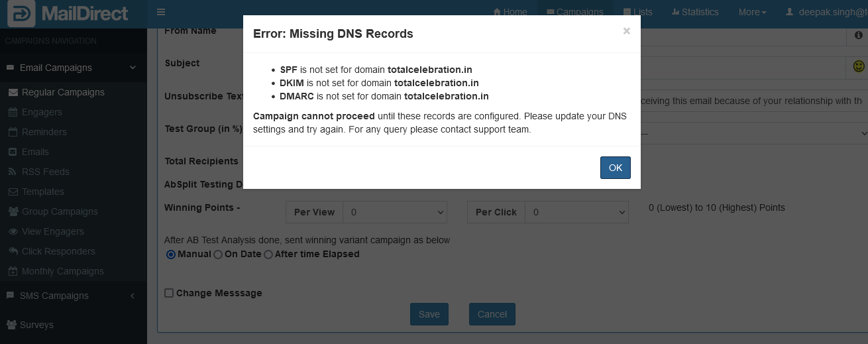Click OK in the DNS error dialog
Image resolution: width=868 pixels, height=344 pixels.
coord(615,168)
